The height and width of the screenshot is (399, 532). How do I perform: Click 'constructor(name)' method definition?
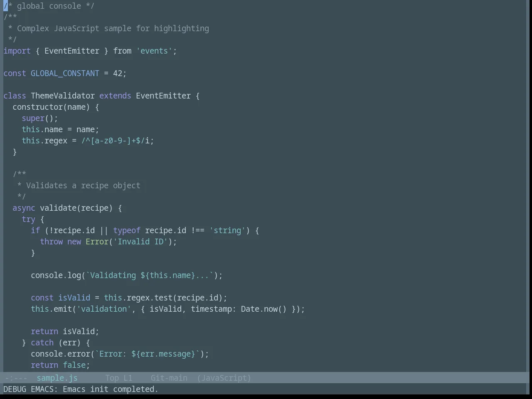point(51,107)
